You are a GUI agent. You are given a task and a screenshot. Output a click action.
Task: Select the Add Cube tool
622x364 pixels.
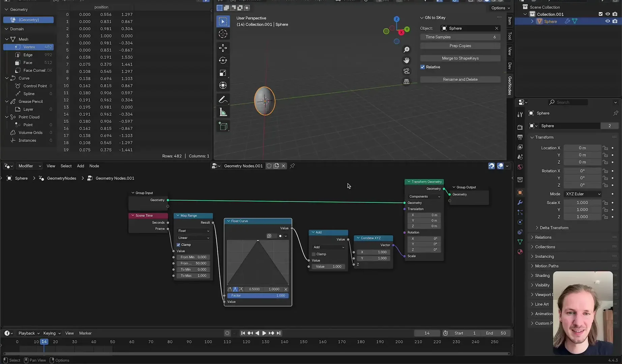[223, 126]
